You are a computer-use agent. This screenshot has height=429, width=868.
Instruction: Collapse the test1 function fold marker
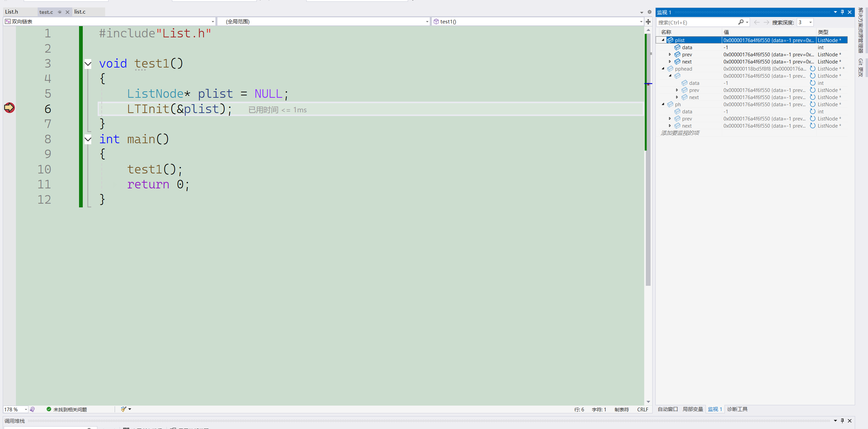click(x=88, y=64)
